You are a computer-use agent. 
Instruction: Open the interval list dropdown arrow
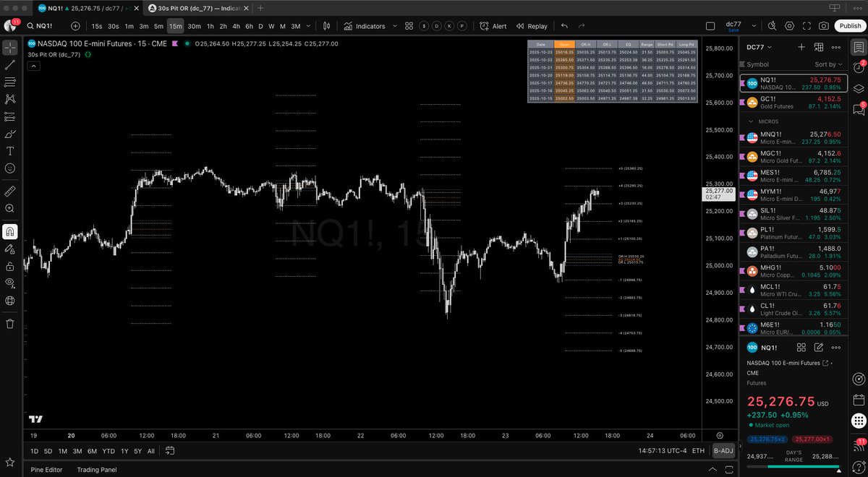point(310,26)
